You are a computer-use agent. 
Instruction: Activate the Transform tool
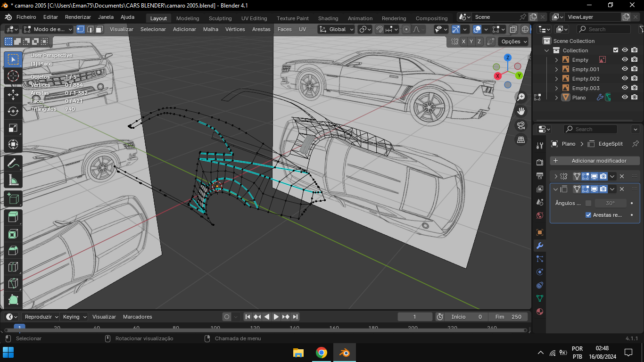pyautogui.click(x=13, y=144)
